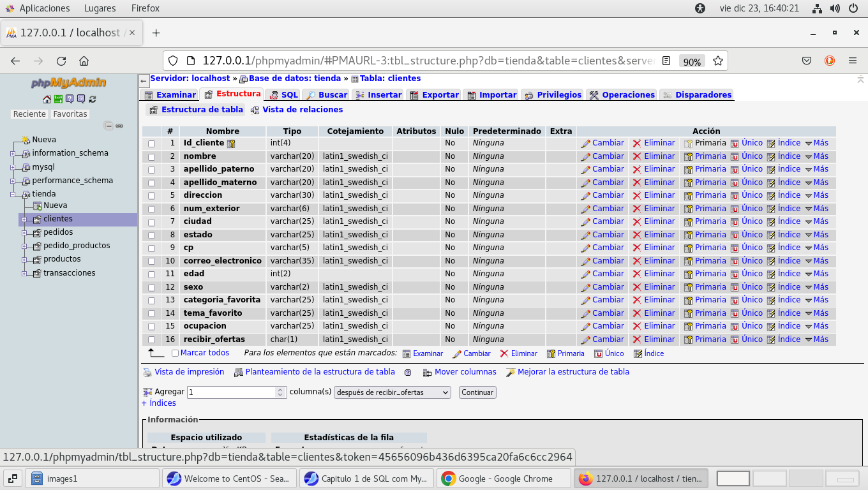The width and height of the screenshot is (868, 490).
Task: Enable the Marcar todos checkbox
Action: (x=176, y=353)
